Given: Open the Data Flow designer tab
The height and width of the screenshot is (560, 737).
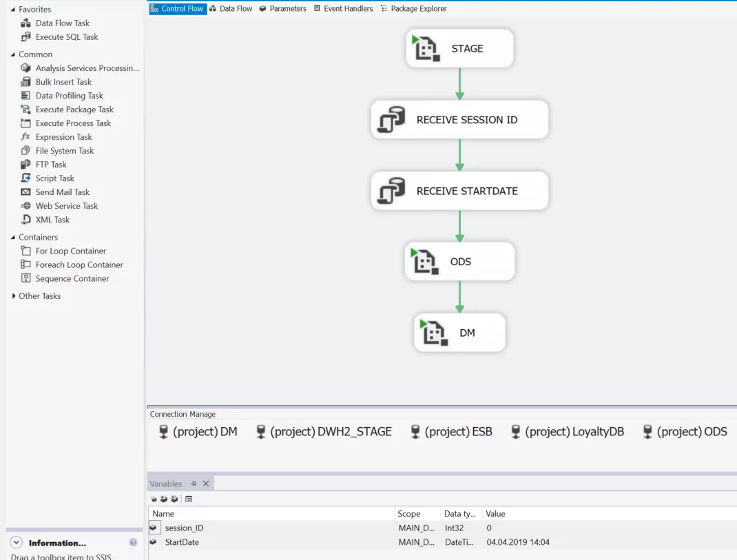Looking at the screenshot, I should tap(231, 8).
